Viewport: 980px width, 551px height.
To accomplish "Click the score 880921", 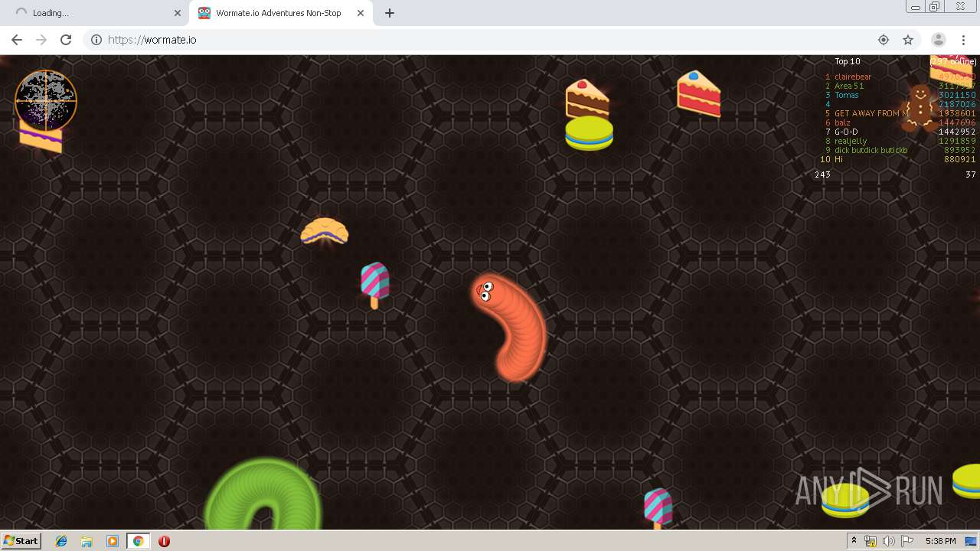I will coord(960,159).
